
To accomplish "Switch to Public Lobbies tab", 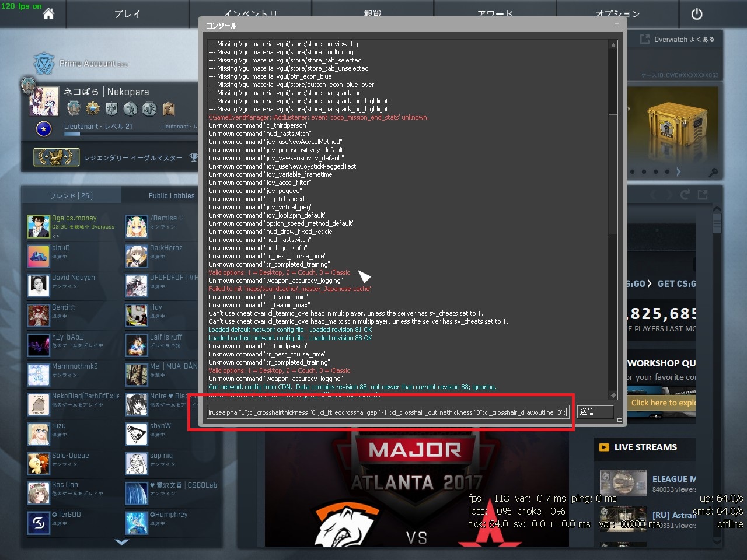I will point(171,195).
